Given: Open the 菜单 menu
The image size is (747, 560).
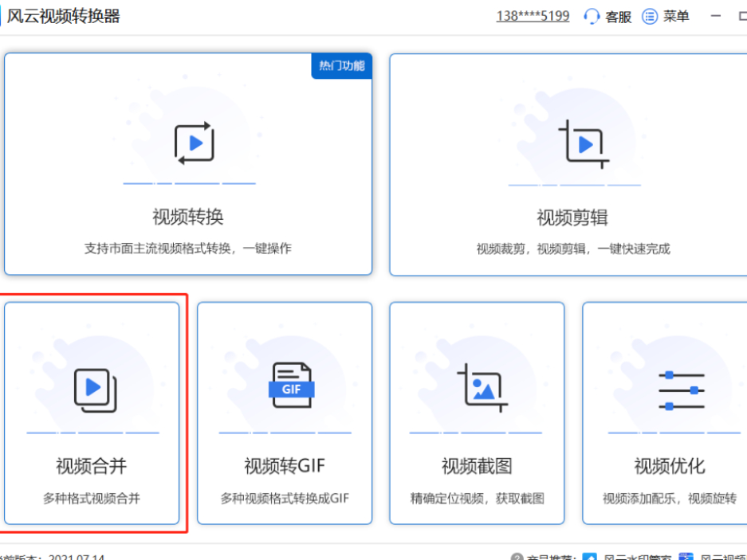Looking at the screenshot, I should click(676, 16).
